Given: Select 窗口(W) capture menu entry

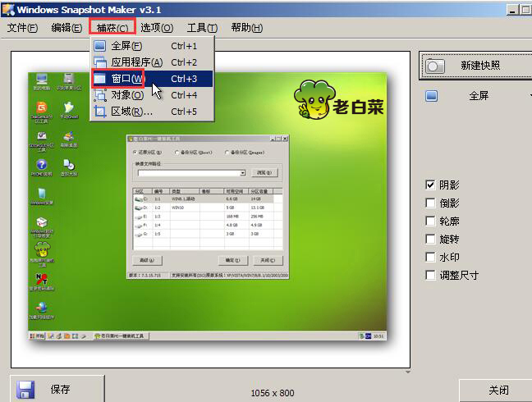Looking at the screenshot, I should tap(153, 79).
